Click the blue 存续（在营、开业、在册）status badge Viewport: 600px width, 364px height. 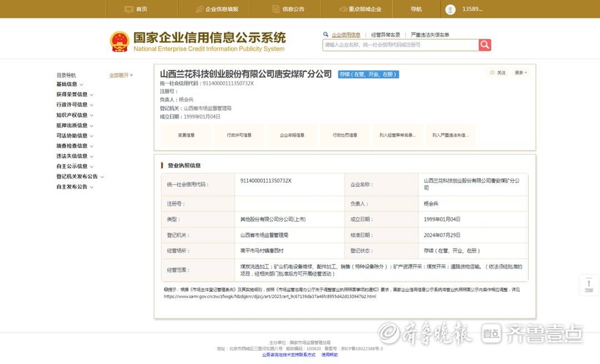368,74
